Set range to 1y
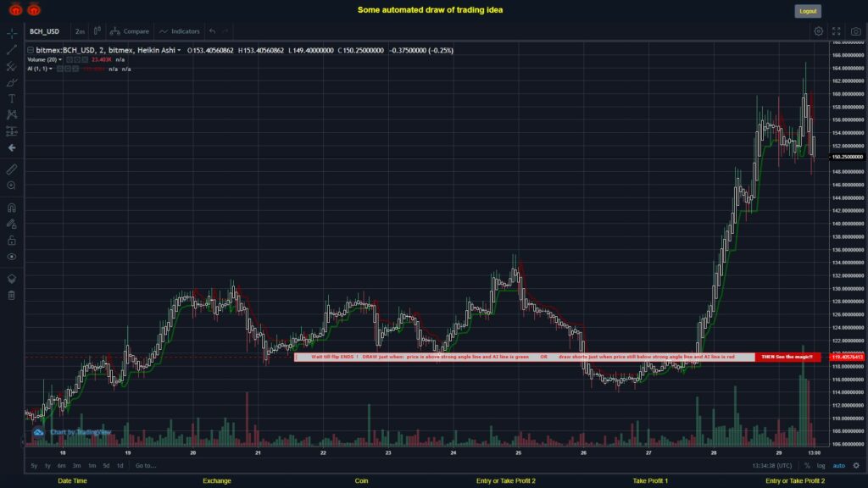Image resolution: width=868 pixels, height=488 pixels. click(47, 466)
